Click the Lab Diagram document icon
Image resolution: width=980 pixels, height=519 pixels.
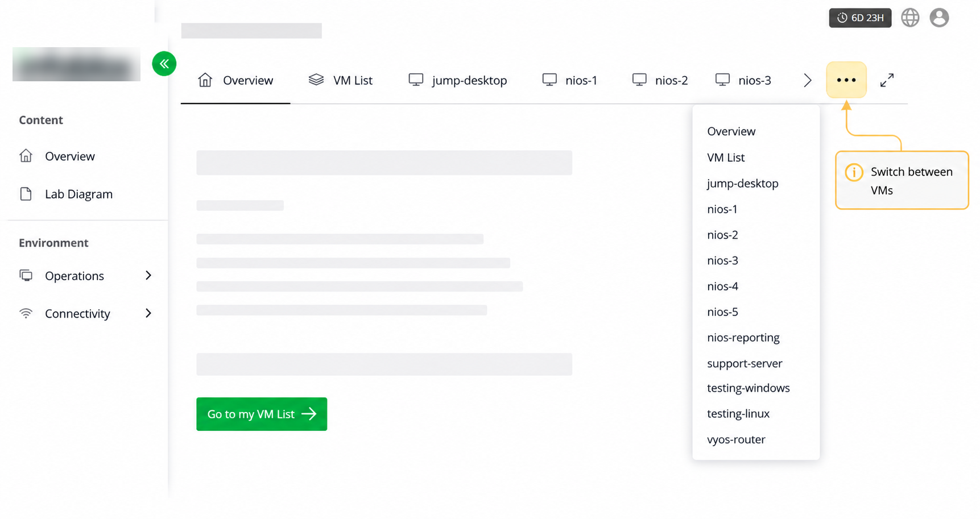[x=26, y=194]
